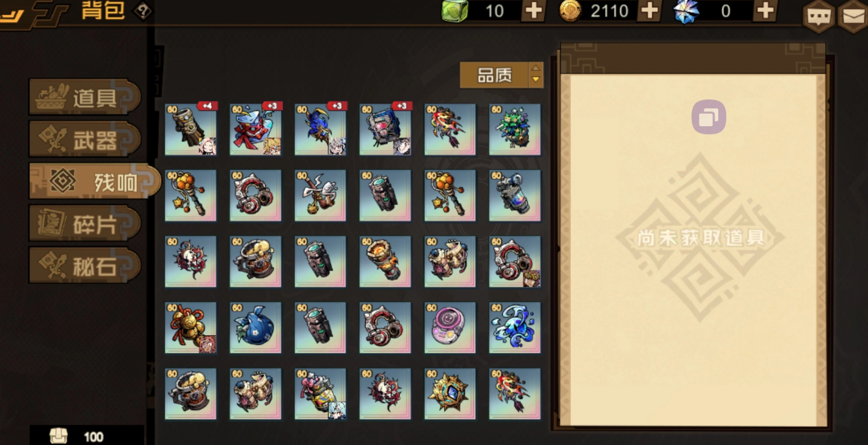Add more green cube currency
Image resolution: width=868 pixels, height=445 pixels.
pos(533,11)
